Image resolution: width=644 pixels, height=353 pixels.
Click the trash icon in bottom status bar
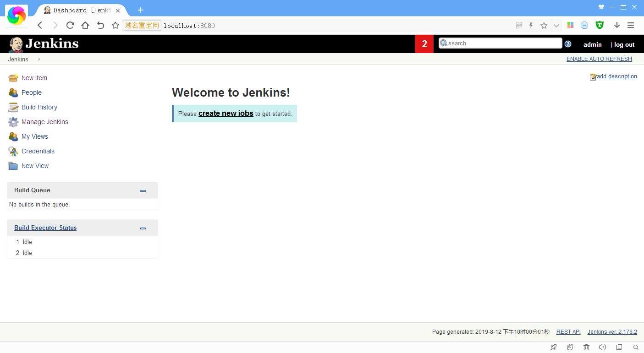[586, 348]
